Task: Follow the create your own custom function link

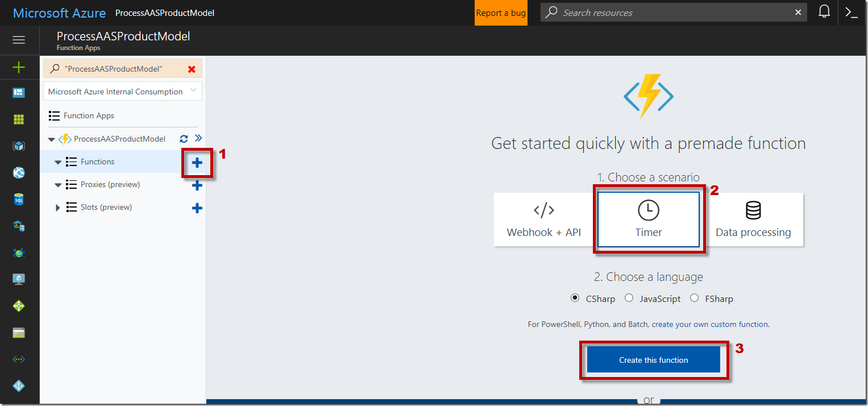Action: [710, 324]
